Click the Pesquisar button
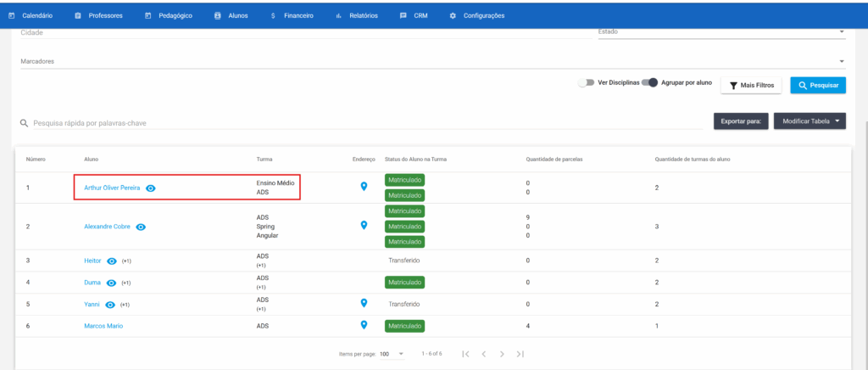The width and height of the screenshot is (868, 370). 818,86
